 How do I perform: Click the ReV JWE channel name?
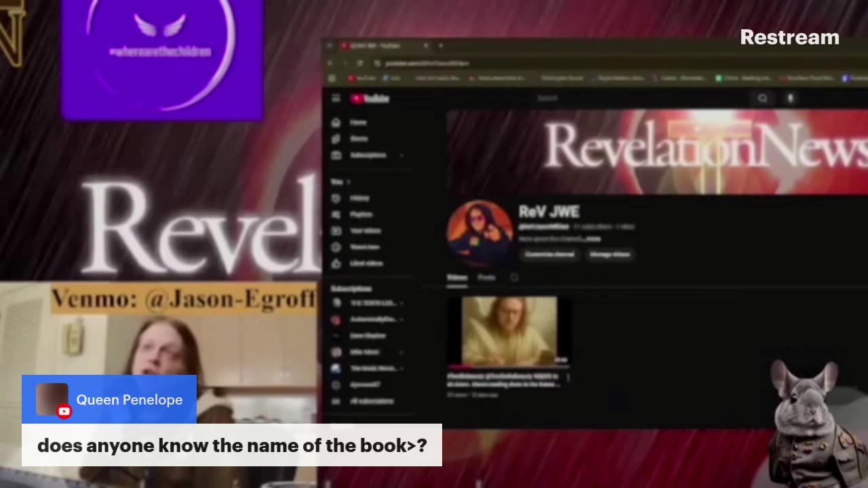[x=549, y=211]
